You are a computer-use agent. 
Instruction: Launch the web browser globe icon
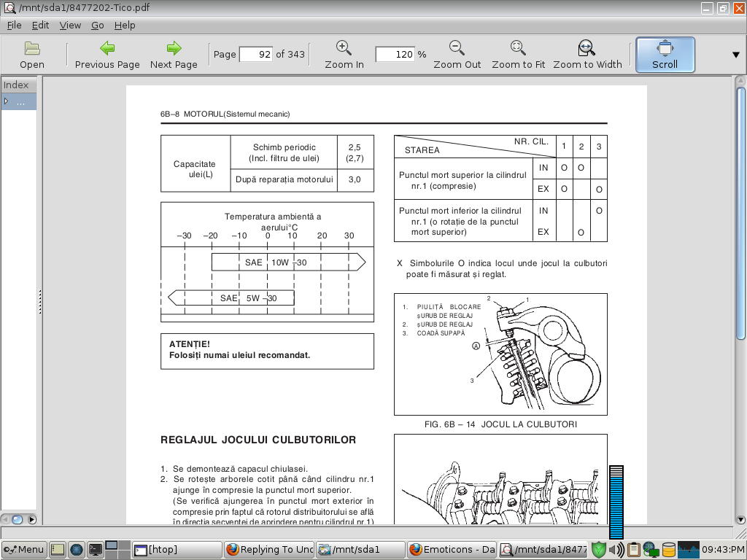(x=76, y=550)
